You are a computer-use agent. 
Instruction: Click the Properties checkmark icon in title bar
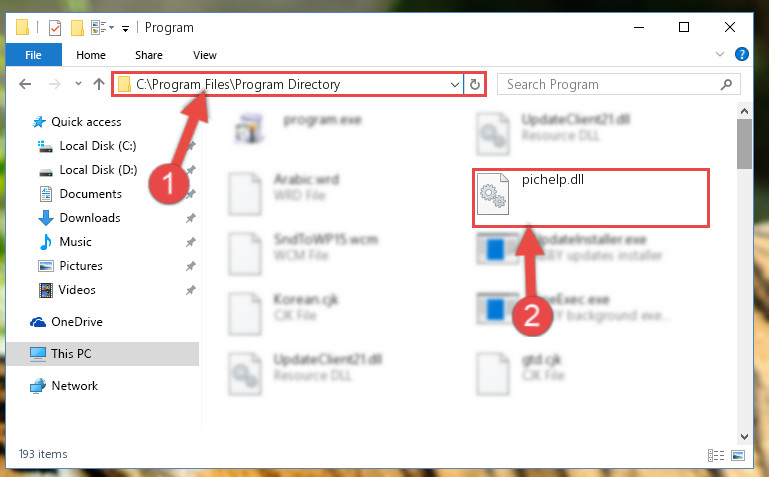tap(55, 27)
